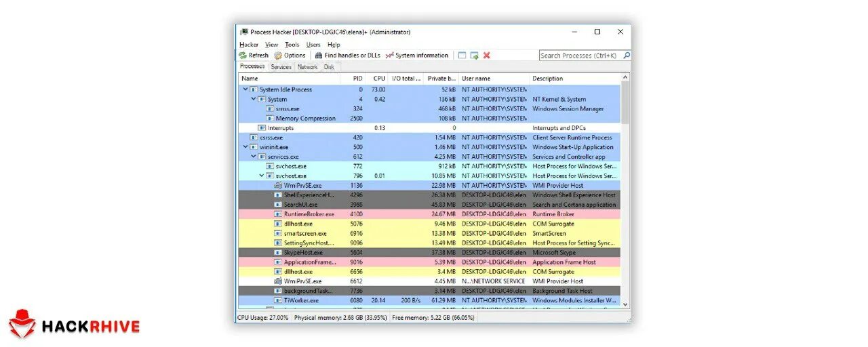Click the ShellExperienceHost process icon
The height and width of the screenshot is (347, 868).
[x=278, y=195]
